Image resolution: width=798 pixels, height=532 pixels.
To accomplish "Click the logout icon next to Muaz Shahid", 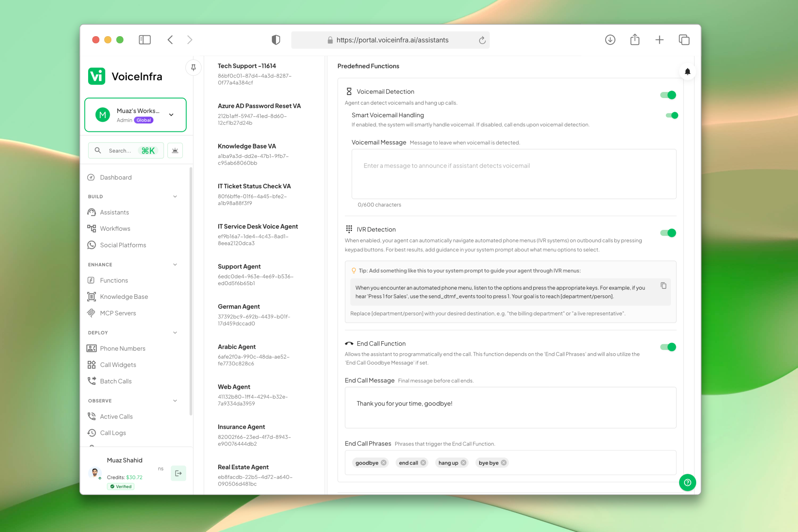I will [178, 473].
